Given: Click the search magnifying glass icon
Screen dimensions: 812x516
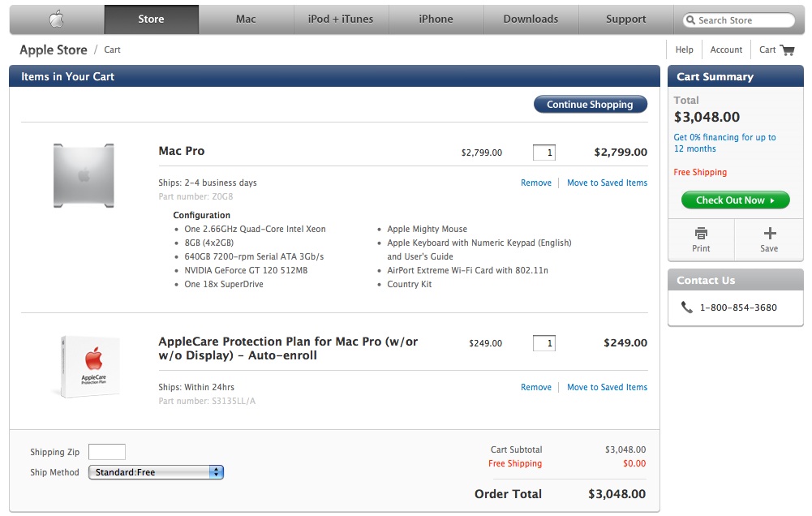Looking at the screenshot, I should pyautogui.click(x=690, y=20).
